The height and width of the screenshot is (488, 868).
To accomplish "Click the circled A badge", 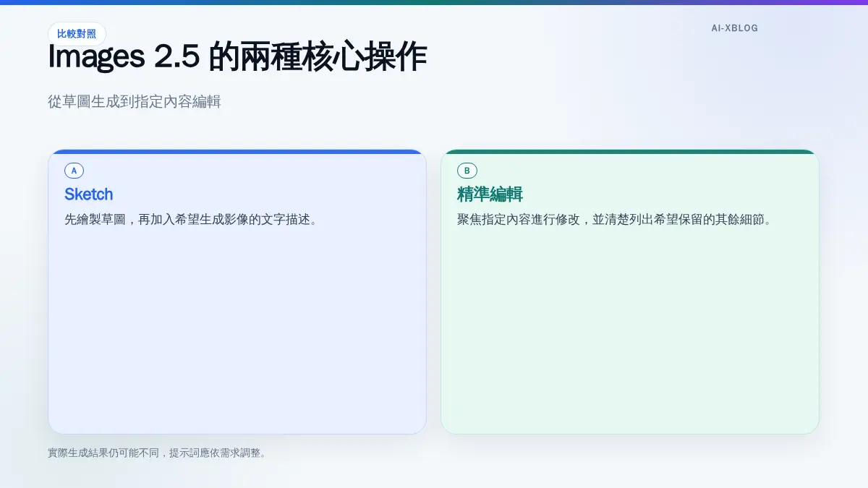I will 74,171.
